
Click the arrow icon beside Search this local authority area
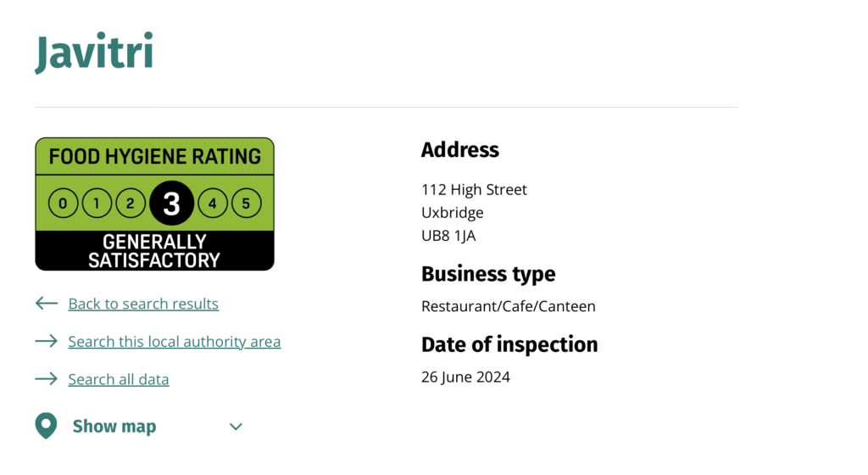(x=46, y=341)
